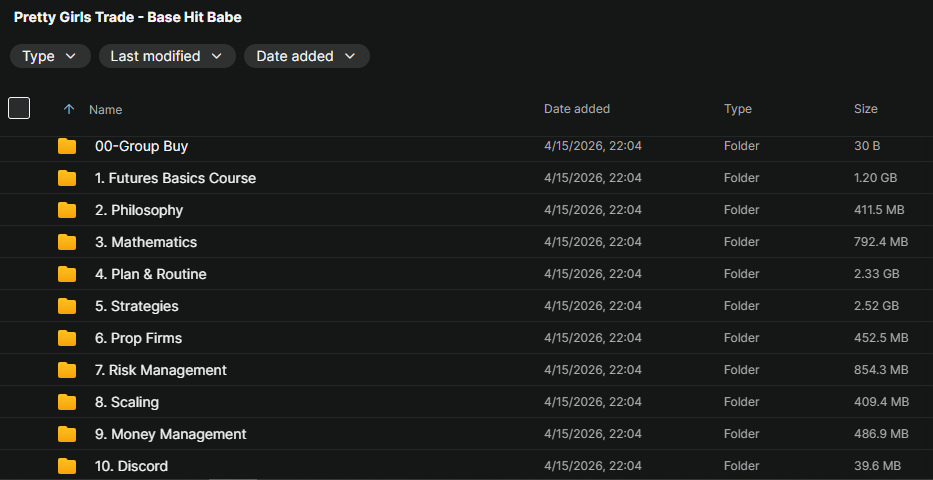This screenshot has width=933, height=480.
Task: Sort by the Size column header
Action: (x=865, y=109)
